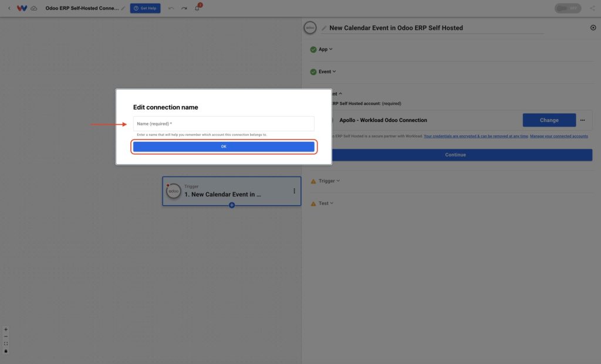Click the Change account button
Image resolution: width=601 pixels, height=364 pixels.
pyautogui.click(x=549, y=120)
